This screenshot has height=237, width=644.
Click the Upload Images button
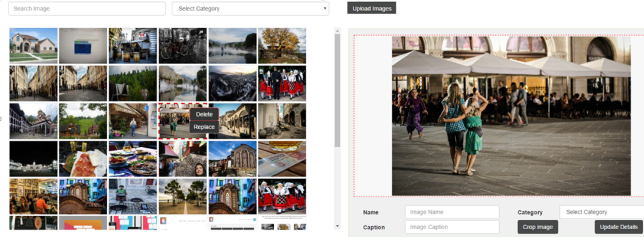372,8
